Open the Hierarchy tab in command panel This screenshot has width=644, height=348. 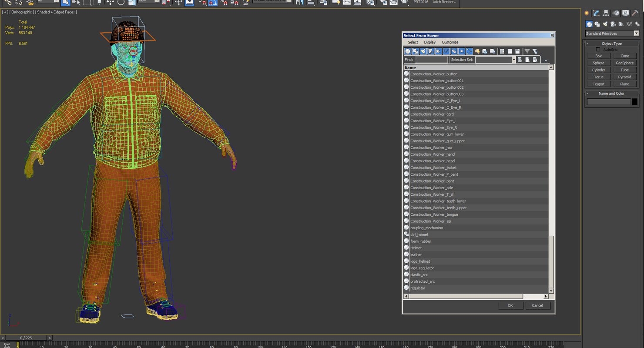pos(606,13)
